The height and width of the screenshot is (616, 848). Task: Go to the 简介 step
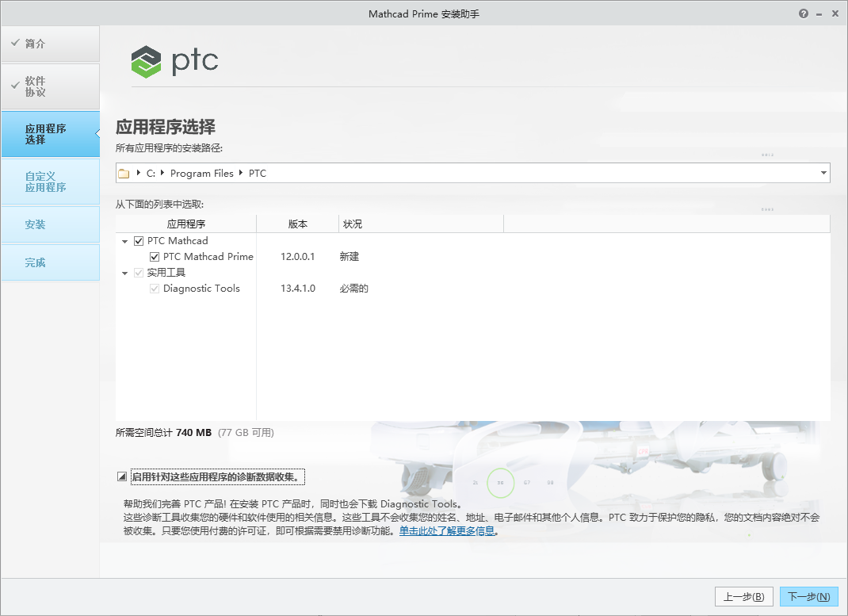[x=50, y=44]
